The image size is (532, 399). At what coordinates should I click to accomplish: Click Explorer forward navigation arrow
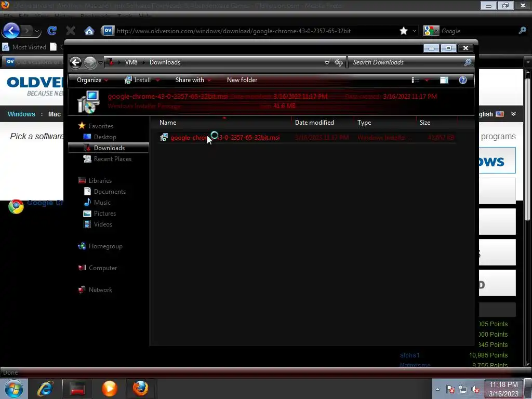(90, 62)
